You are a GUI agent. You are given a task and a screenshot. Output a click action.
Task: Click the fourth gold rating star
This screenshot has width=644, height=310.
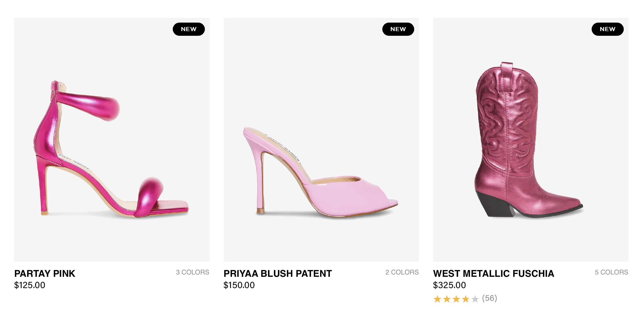(x=466, y=299)
